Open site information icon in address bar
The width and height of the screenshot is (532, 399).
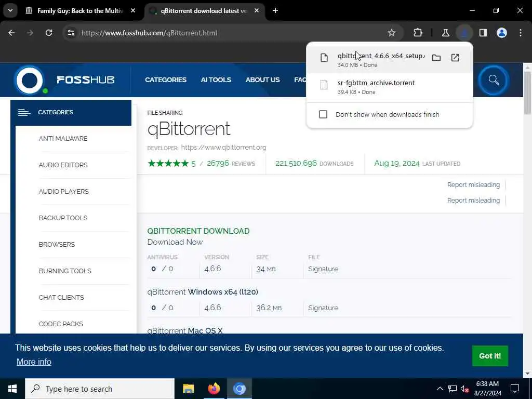click(71, 33)
